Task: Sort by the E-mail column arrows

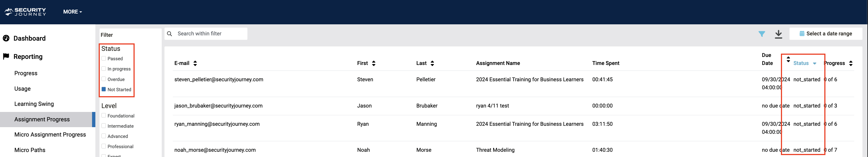Action: point(195,63)
